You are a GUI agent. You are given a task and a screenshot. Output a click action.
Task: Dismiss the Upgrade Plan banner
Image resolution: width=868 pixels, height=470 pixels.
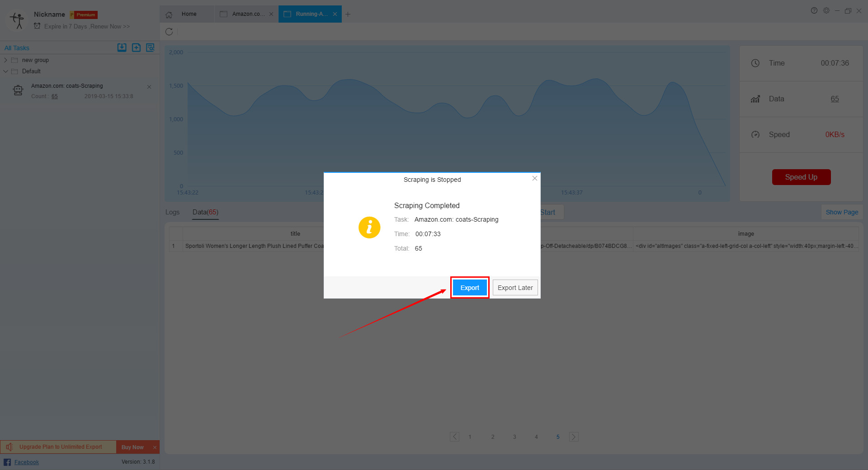[x=155, y=447]
